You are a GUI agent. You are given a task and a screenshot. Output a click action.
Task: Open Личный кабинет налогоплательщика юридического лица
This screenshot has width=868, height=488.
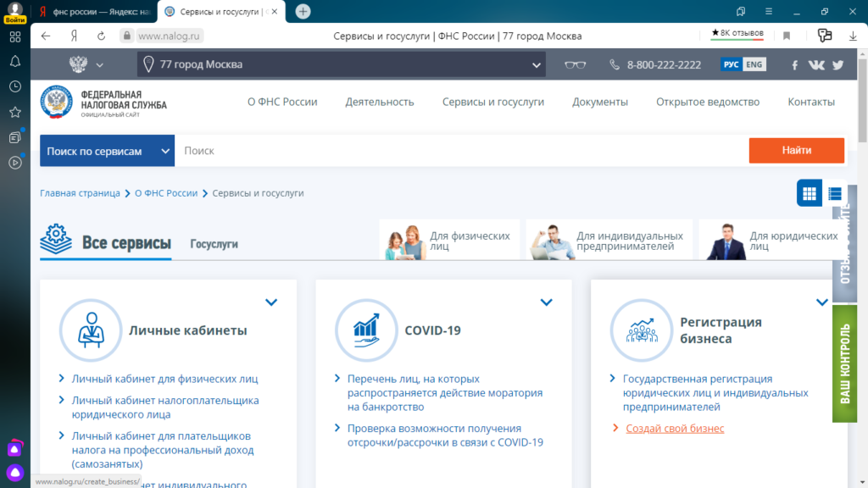point(165,408)
